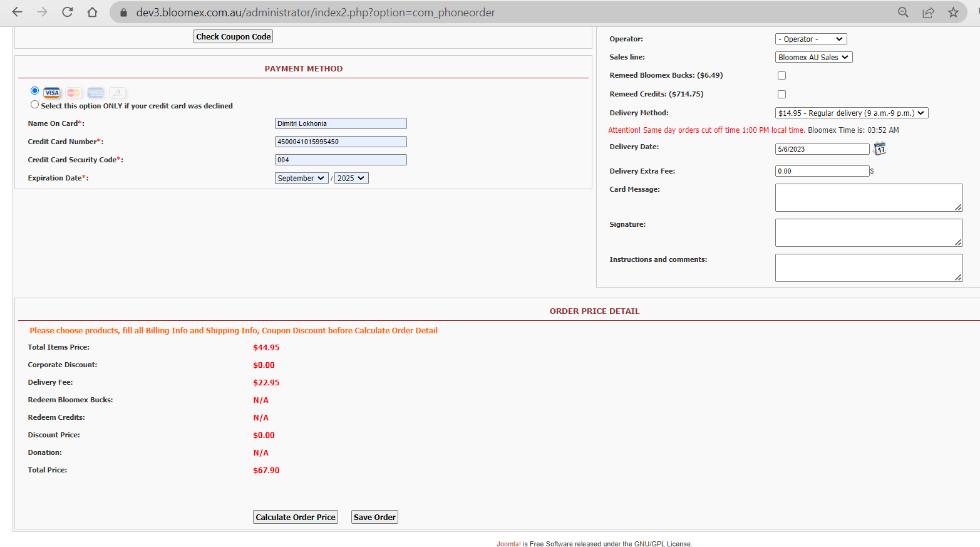Screen dimensions: 980x547
Task: Open Delivery Method dropdown
Action: (x=852, y=113)
